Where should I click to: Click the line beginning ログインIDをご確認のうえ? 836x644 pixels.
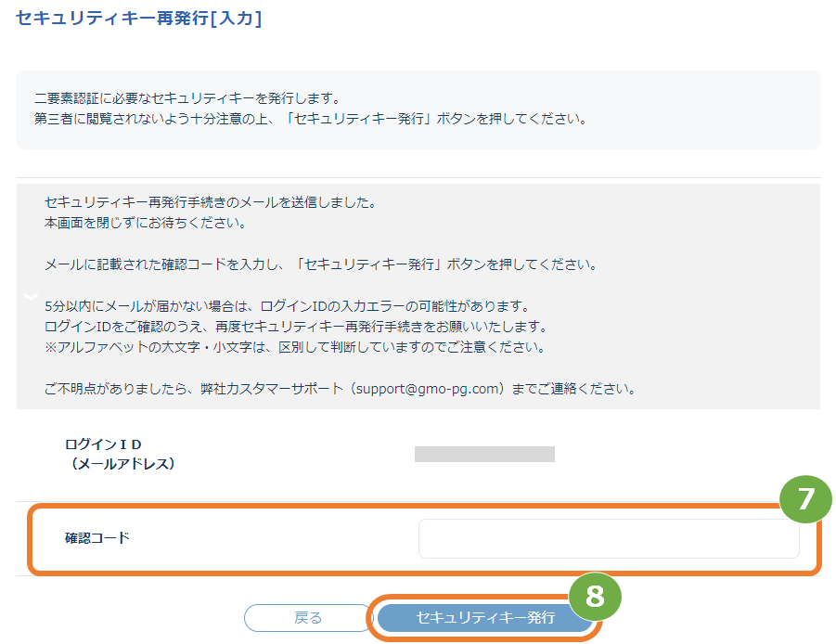(296, 327)
